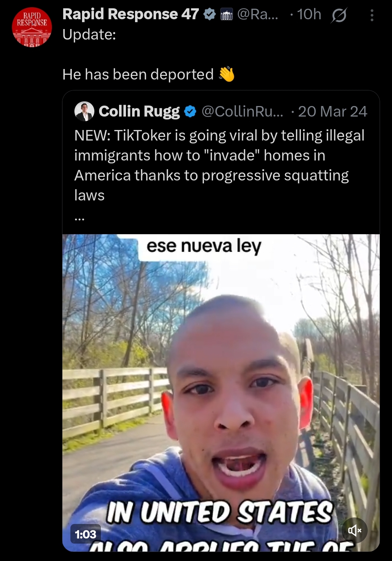This screenshot has width=392, height=561.
Task: Click verified badge next to Rapid Response 47
Action: click(x=209, y=15)
